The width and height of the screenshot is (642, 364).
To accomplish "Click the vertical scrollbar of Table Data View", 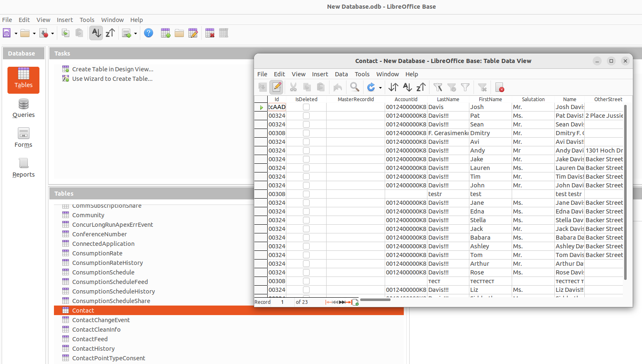I will (625, 193).
